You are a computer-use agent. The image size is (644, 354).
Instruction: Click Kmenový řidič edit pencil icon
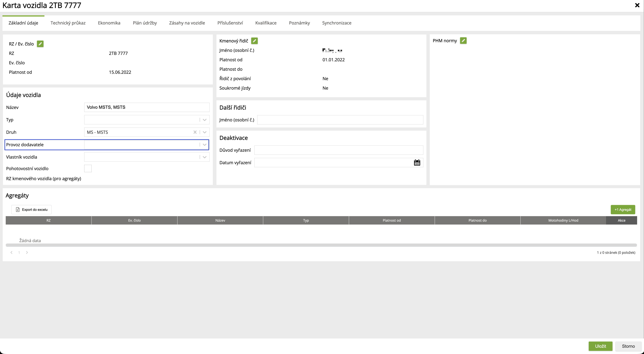pos(254,41)
